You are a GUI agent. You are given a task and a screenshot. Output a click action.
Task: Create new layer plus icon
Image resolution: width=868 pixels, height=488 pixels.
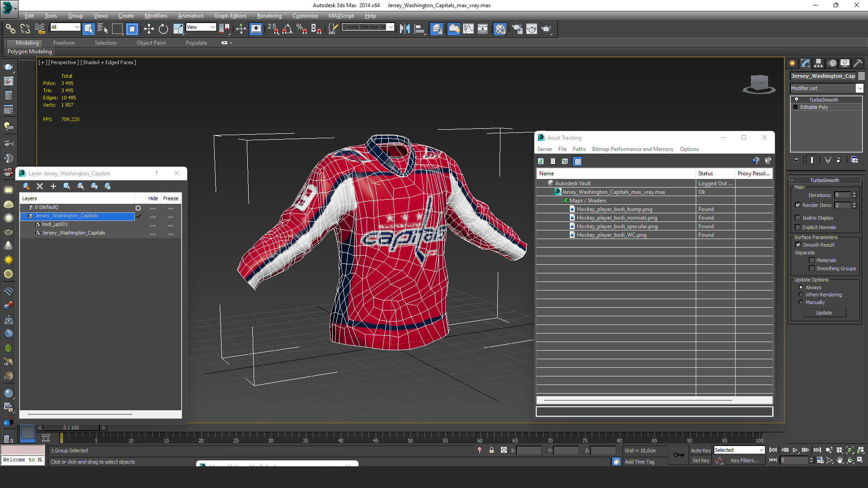(53, 186)
